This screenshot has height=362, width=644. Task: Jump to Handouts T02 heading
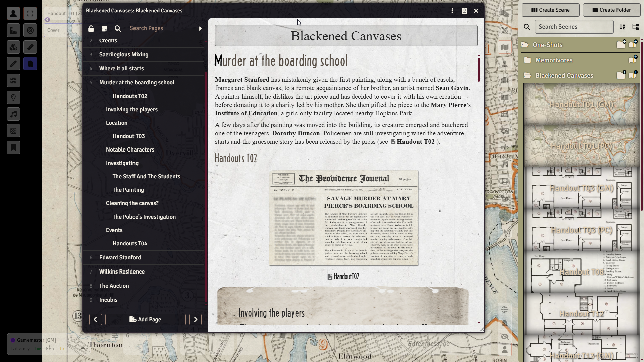tap(130, 96)
